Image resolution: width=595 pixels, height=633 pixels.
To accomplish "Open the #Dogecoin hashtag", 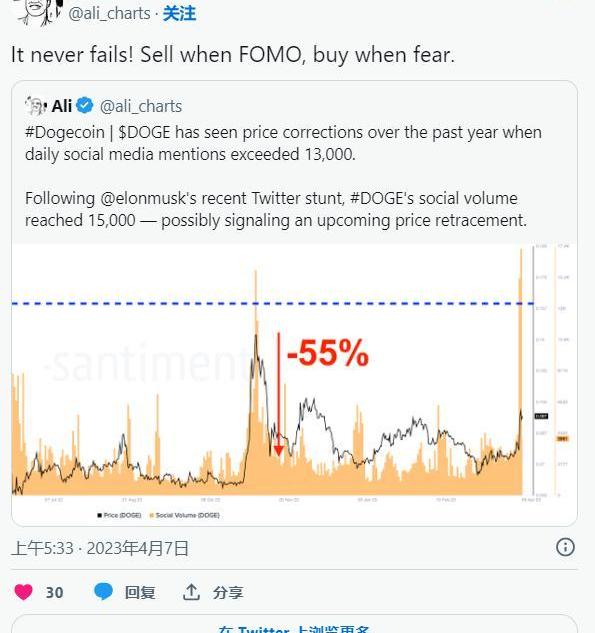I will point(65,133).
